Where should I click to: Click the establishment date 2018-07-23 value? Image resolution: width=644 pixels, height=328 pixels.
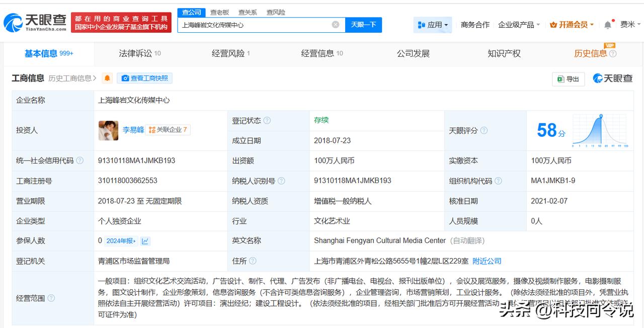[333, 141]
